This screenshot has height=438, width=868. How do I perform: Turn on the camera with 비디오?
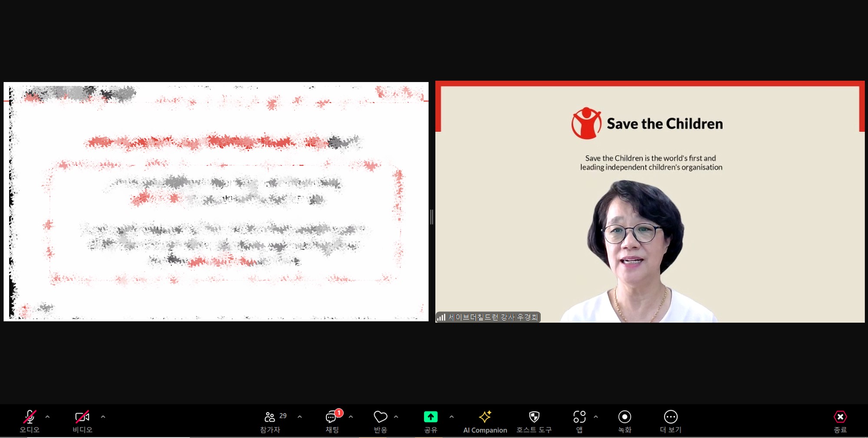point(82,422)
